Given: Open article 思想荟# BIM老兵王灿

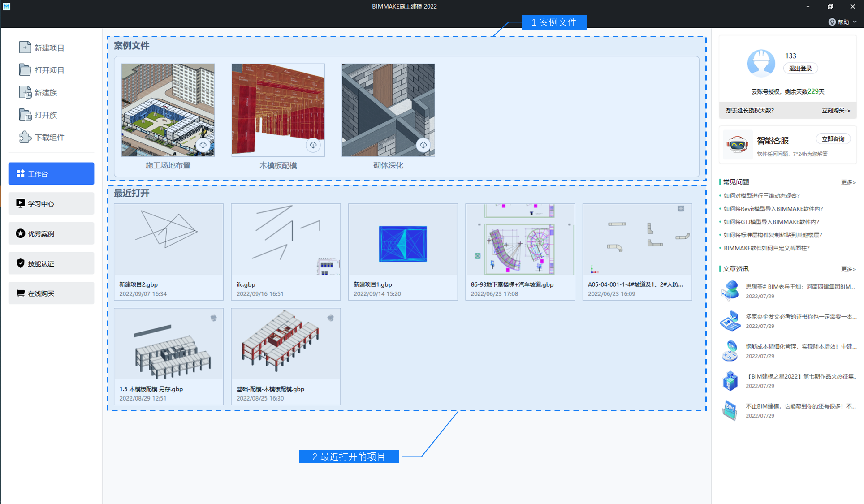Looking at the screenshot, I should point(800,287).
